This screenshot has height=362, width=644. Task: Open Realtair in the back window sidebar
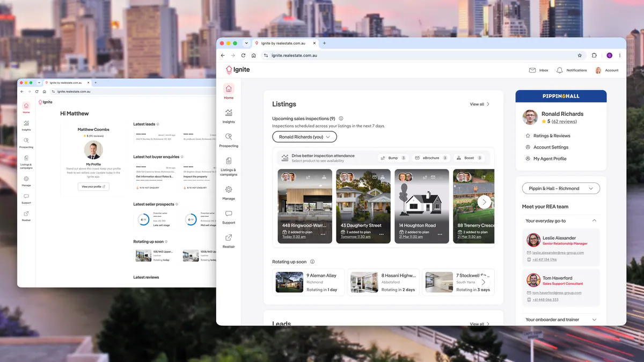coord(26,216)
